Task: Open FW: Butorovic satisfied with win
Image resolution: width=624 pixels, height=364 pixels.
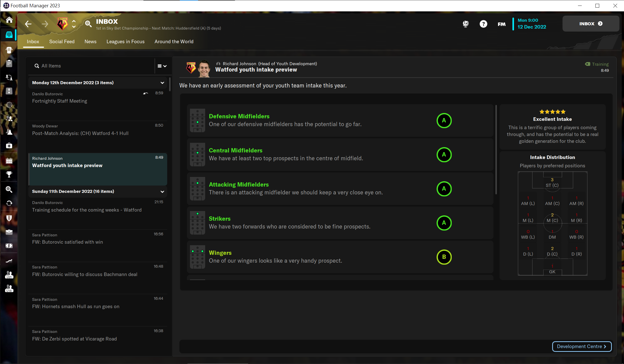Action: point(98,246)
